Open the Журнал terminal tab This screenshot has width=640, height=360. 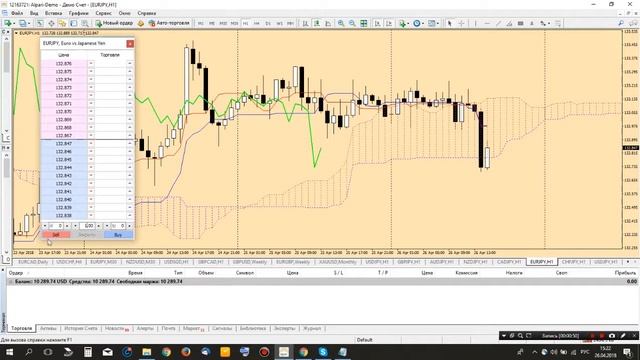coord(312,329)
